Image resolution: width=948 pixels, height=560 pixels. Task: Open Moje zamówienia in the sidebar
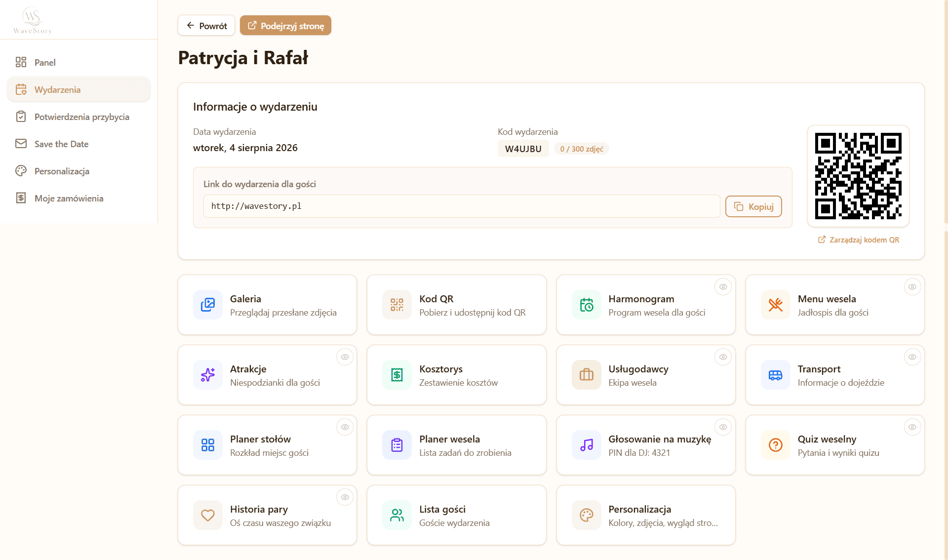click(x=79, y=198)
